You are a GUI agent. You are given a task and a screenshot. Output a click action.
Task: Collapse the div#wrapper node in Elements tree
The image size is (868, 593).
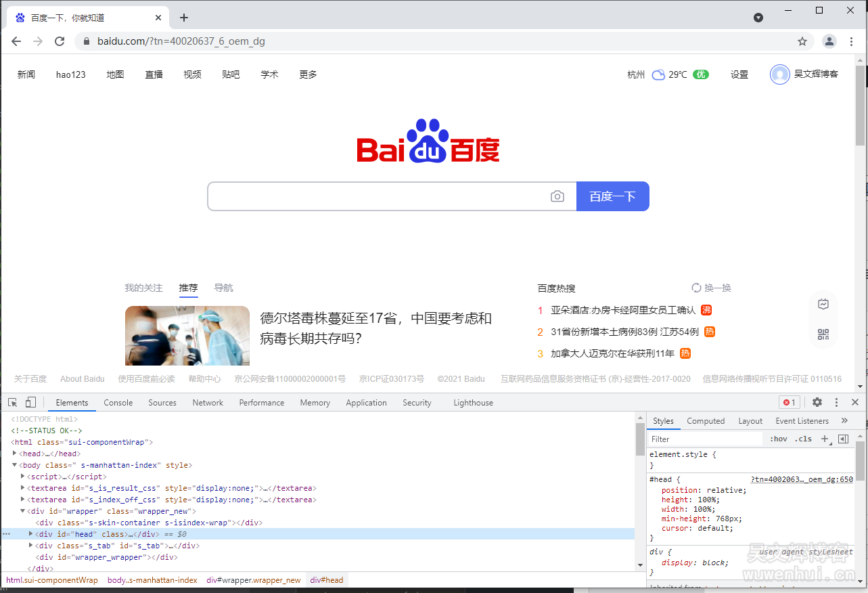22,511
